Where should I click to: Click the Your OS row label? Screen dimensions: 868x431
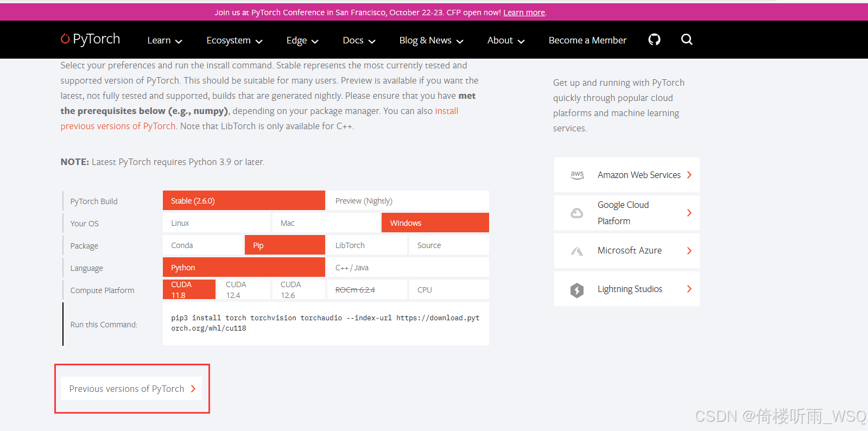coord(85,223)
